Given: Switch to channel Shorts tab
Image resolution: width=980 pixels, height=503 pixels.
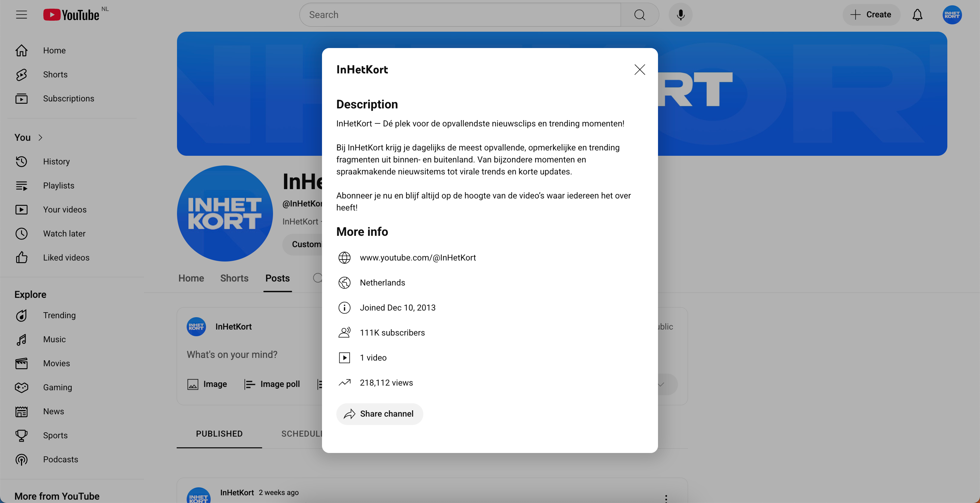Looking at the screenshot, I should 234,278.
